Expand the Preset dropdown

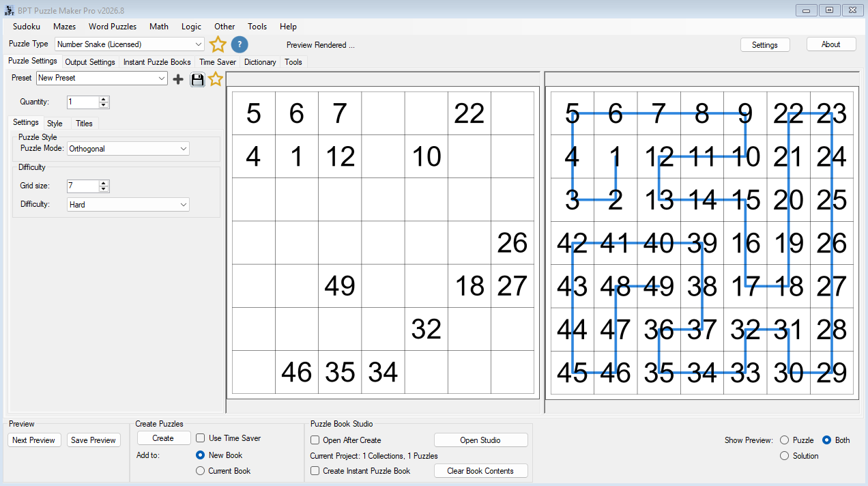pyautogui.click(x=102, y=78)
